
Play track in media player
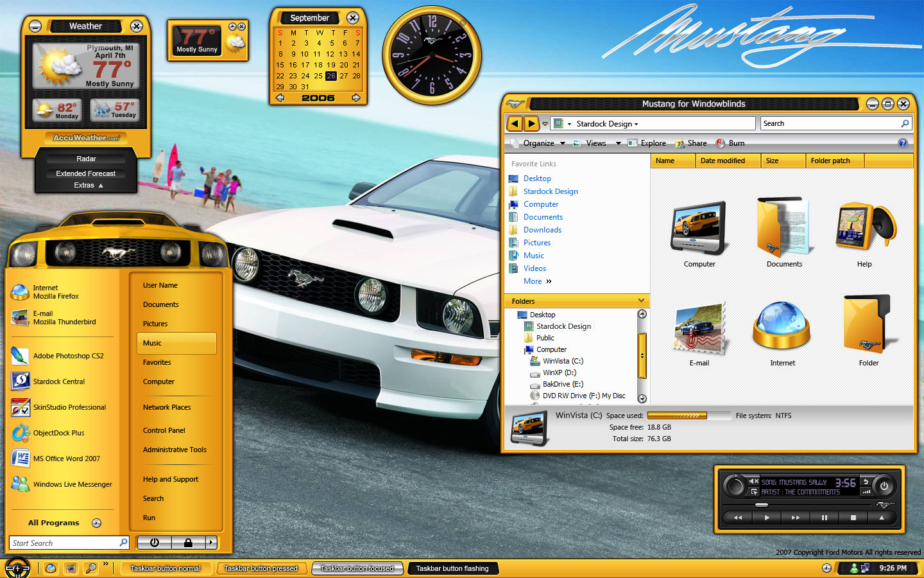767,518
